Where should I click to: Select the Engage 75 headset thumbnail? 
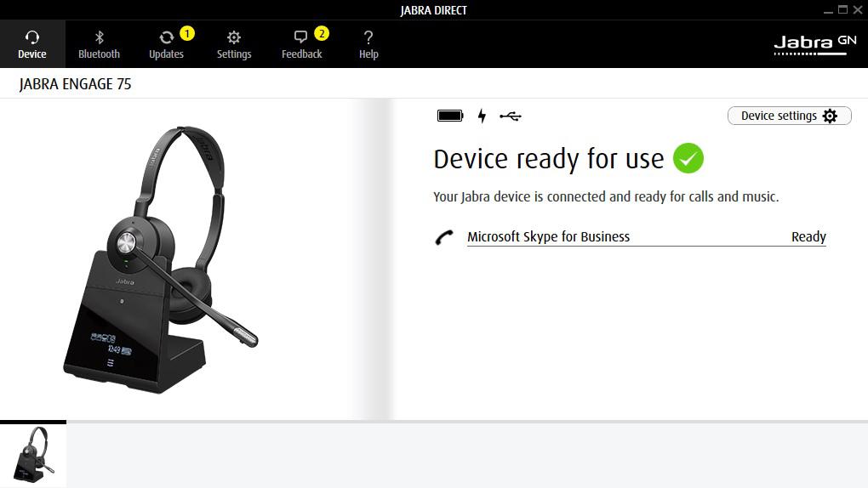pos(33,455)
